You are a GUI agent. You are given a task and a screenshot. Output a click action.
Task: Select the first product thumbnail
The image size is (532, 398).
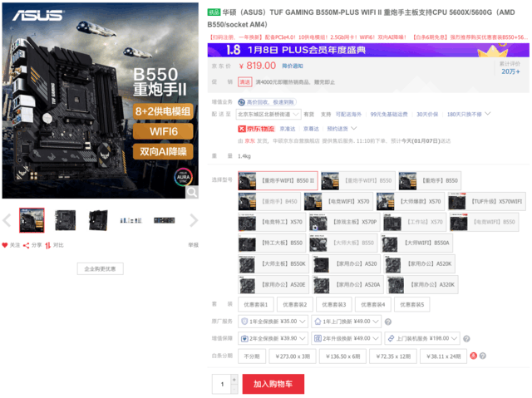click(x=32, y=220)
